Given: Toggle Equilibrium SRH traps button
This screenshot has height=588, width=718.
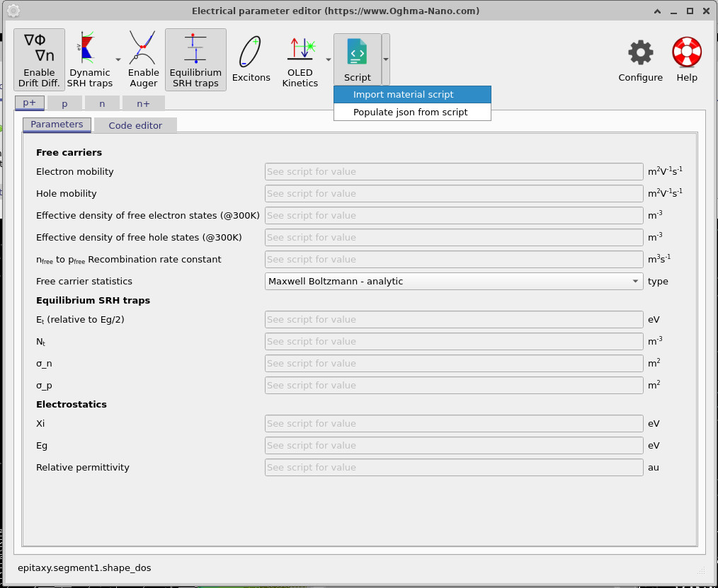Looking at the screenshot, I should tap(195, 59).
